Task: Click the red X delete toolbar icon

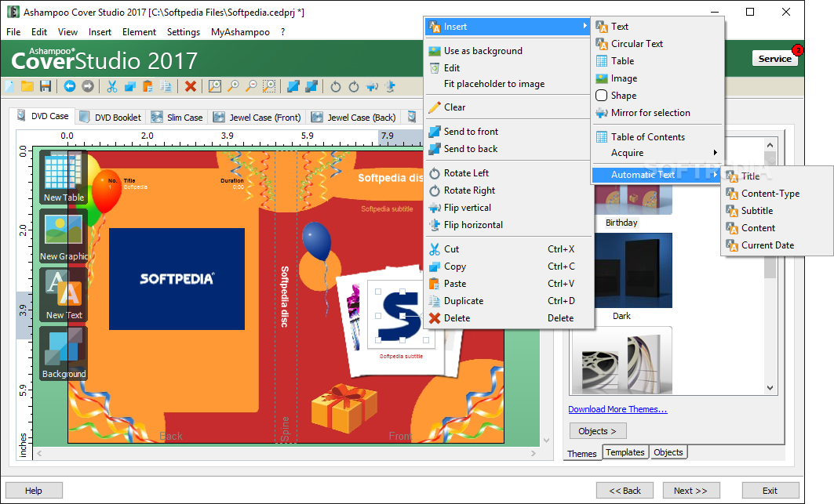Action: (191, 86)
